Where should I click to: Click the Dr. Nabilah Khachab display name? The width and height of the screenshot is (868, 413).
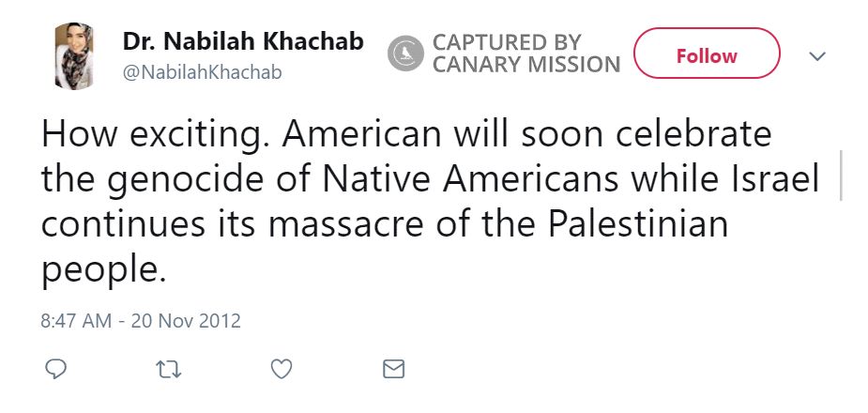coord(243,42)
